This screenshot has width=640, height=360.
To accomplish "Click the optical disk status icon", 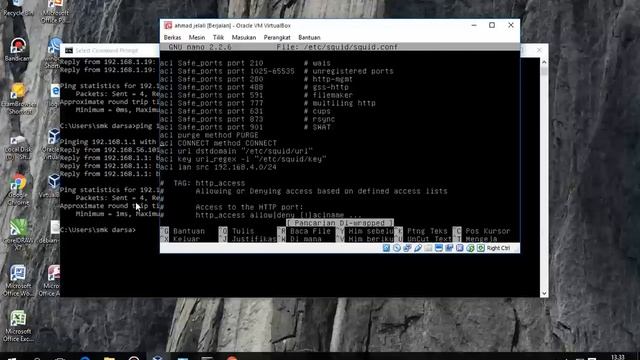I will coord(397,248).
